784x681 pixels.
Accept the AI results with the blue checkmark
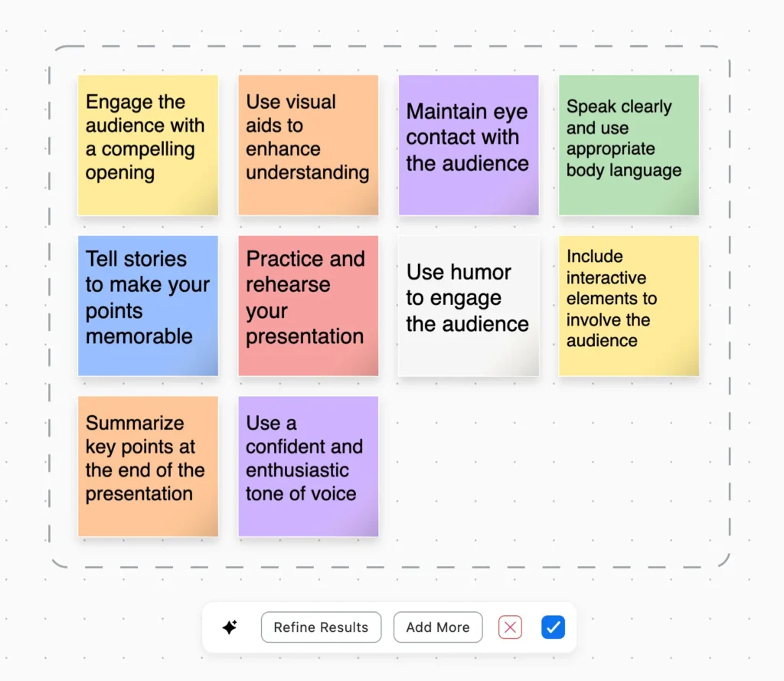(x=553, y=627)
